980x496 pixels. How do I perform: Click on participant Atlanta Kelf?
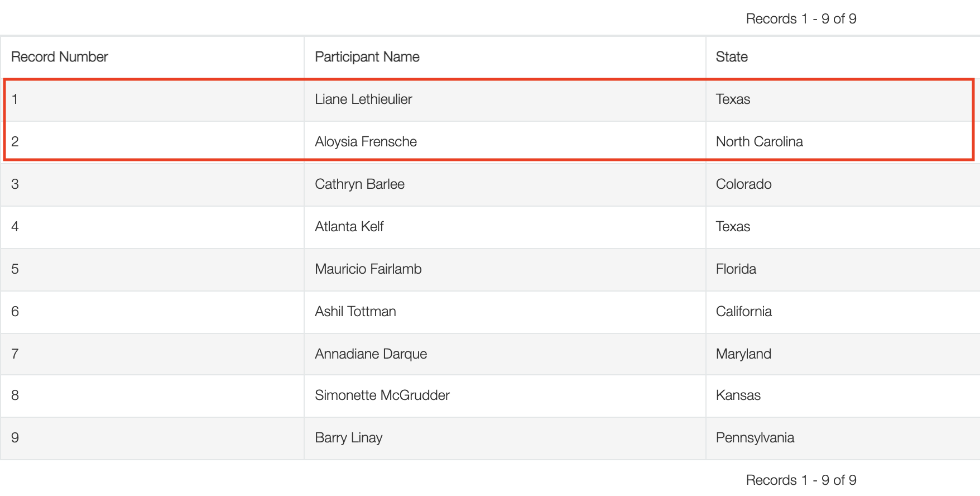(x=349, y=227)
